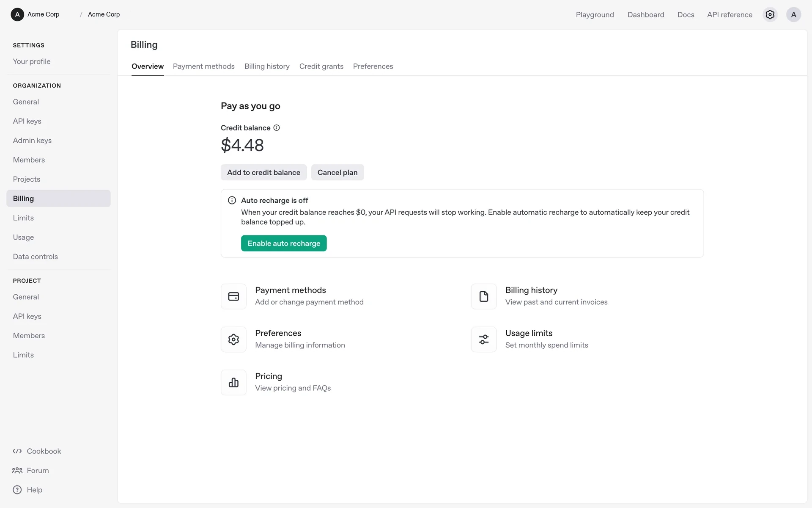
Task: Click the Acme Corp project breadcrumb
Action: pos(104,14)
